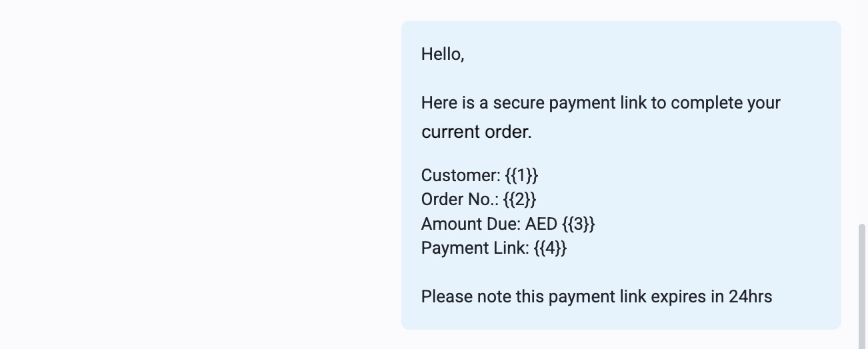Click the "AED" currency text
Viewport: 868px width, 349px height.
click(x=541, y=224)
